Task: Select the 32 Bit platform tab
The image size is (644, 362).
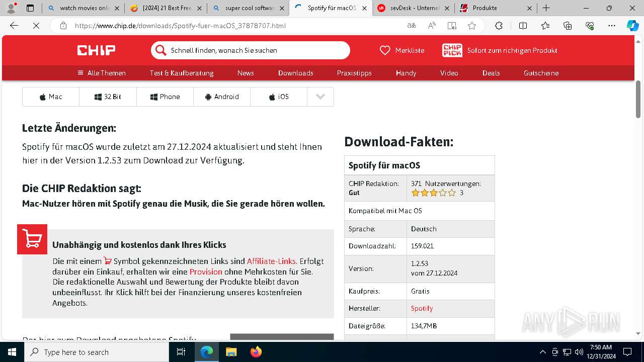Action: click(x=108, y=97)
